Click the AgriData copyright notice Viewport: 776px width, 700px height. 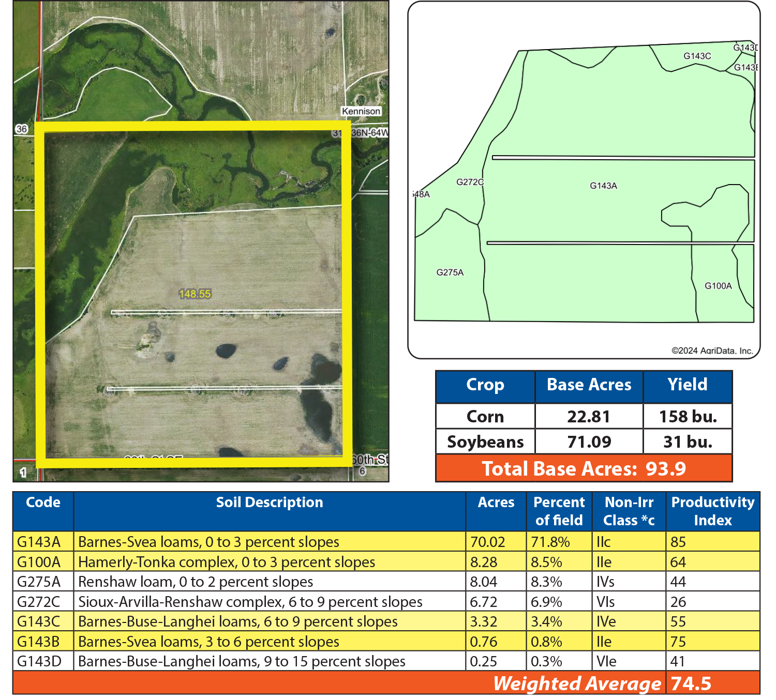[x=712, y=351]
